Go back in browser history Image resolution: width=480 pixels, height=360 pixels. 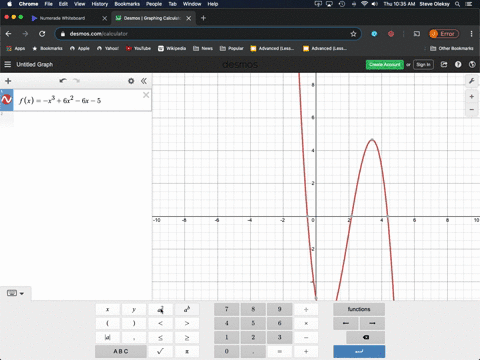click(x=9, y=34)
